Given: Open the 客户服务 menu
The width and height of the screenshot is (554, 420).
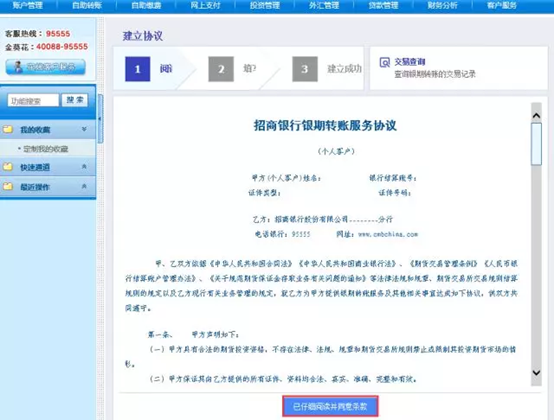Looking at the screenshot, I should (x=502, y=5).
